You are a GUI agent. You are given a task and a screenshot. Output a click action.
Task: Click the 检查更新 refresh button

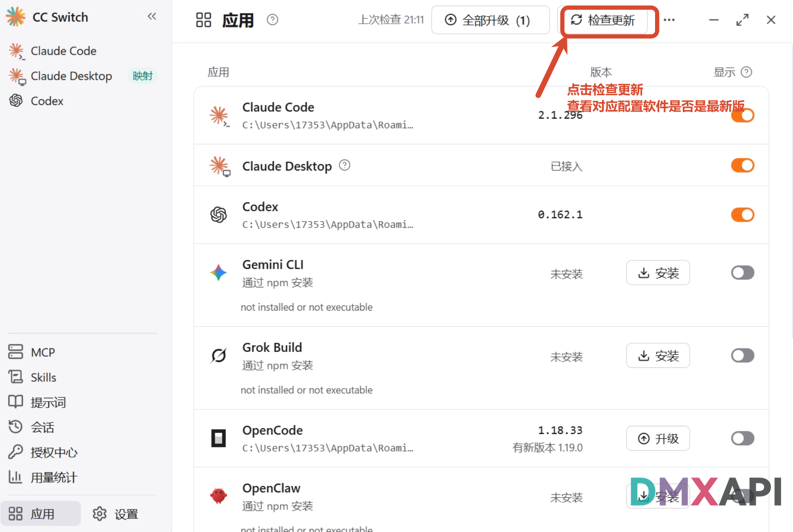point(603,20)
